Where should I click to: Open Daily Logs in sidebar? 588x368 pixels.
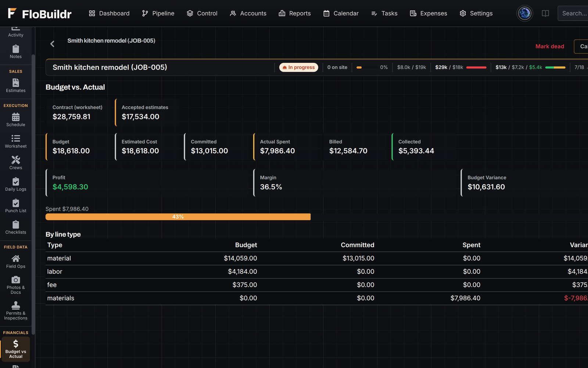coord(15,184)
